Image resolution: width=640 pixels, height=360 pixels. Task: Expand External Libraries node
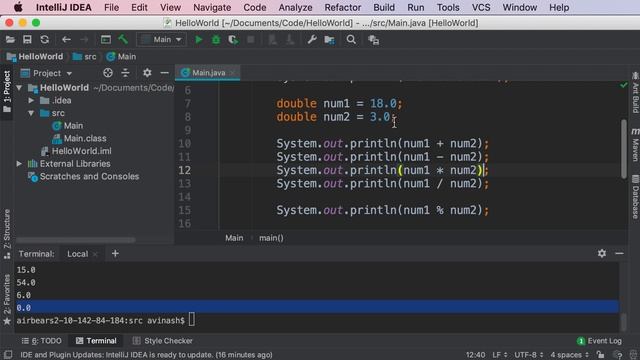click(19, 164)
